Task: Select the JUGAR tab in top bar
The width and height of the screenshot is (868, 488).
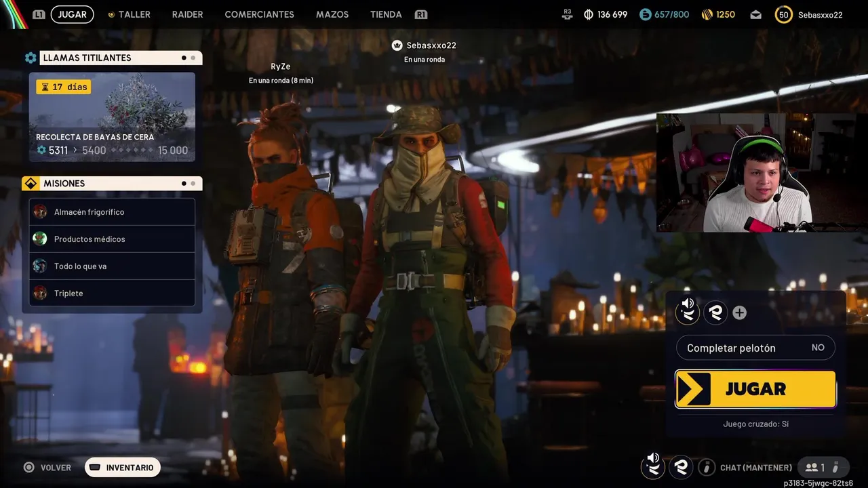Action: click(72, 14)
